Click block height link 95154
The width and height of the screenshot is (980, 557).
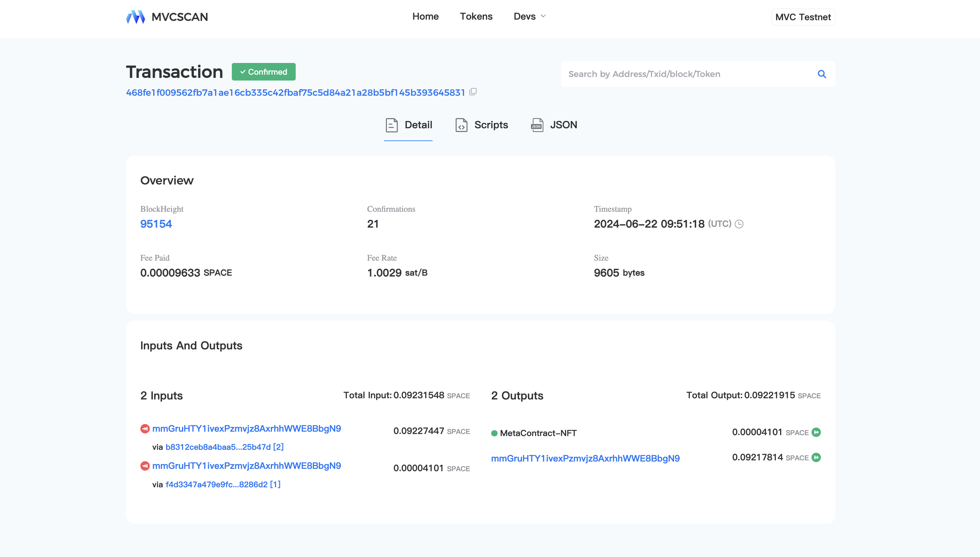point(156,223)
